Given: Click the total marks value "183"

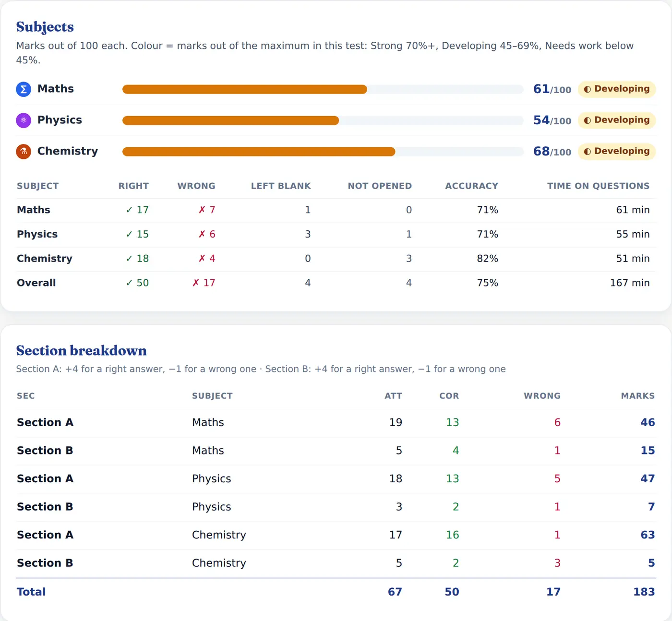Looking at the screenshot, I should click(x=644, y=592).
